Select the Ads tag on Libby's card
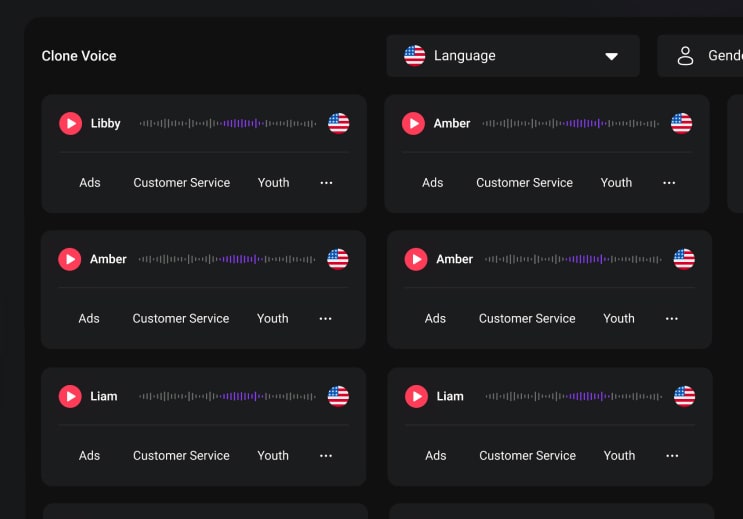This screenshot has height=519, width=743. pyautogui.click(x=90, y=183)
